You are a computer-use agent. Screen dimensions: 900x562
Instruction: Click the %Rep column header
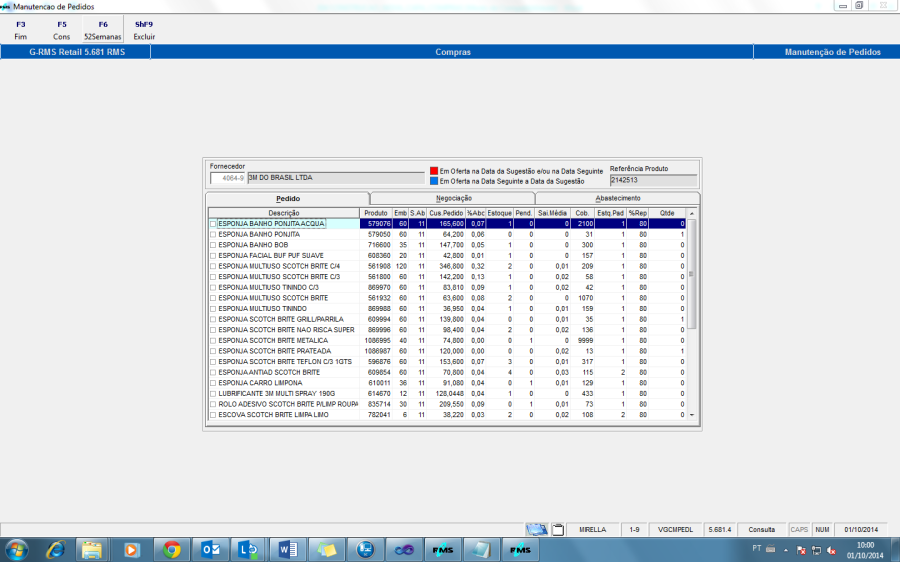[638, 214]
